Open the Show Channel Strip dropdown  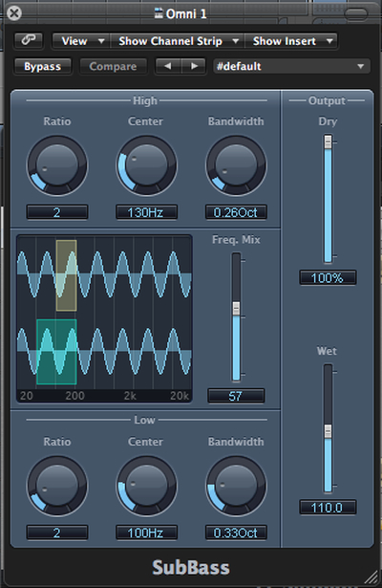pyautogui.click(x=178, y=41)
